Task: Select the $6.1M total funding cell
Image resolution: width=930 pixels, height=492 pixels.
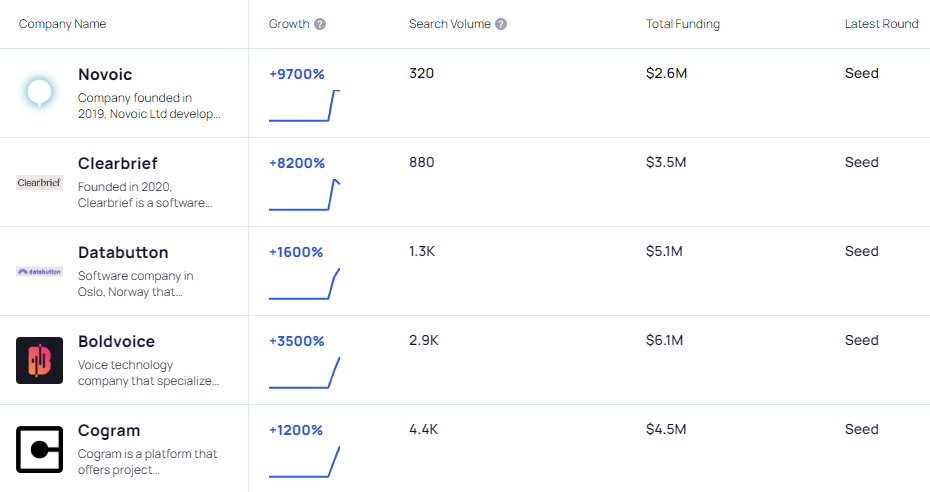Action: tap(664, 340)
